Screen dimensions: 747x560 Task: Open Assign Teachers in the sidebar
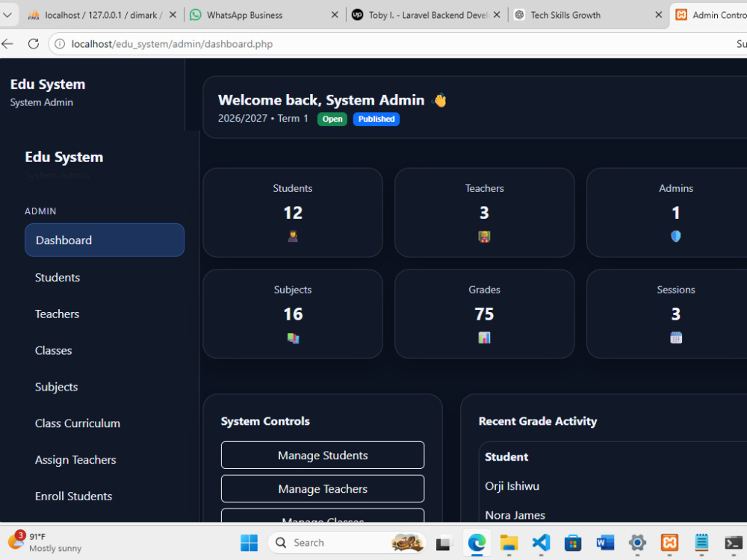(x=75, y=459)
